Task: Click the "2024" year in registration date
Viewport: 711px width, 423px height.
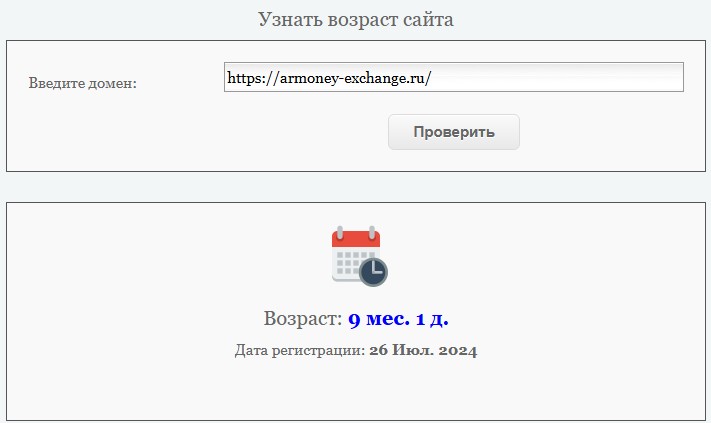Action: pyautogui.click(x=458, y=350)
